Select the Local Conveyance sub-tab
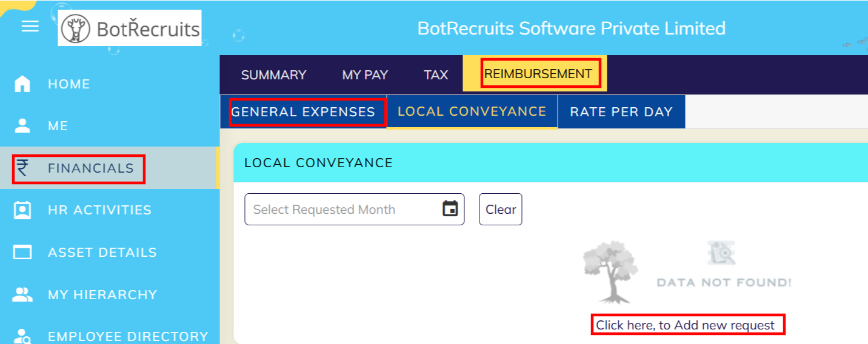The height and width of the screenshot is (344, 868). (472, 111)
